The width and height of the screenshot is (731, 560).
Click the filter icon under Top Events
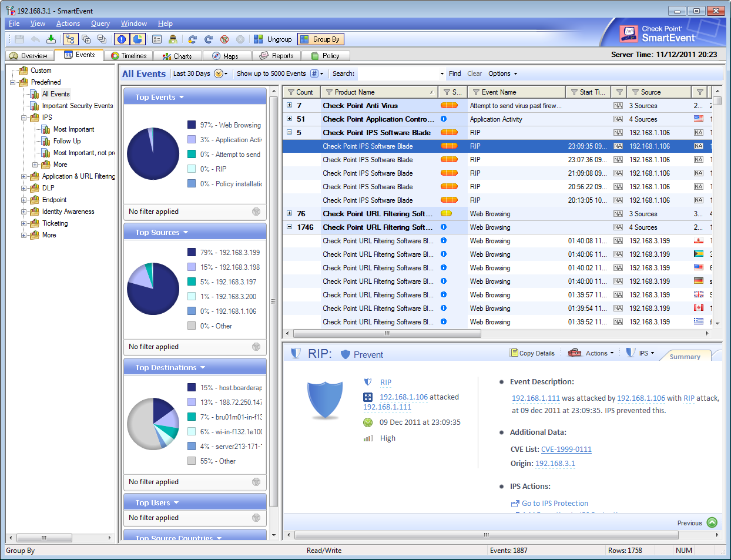[256, 212]
